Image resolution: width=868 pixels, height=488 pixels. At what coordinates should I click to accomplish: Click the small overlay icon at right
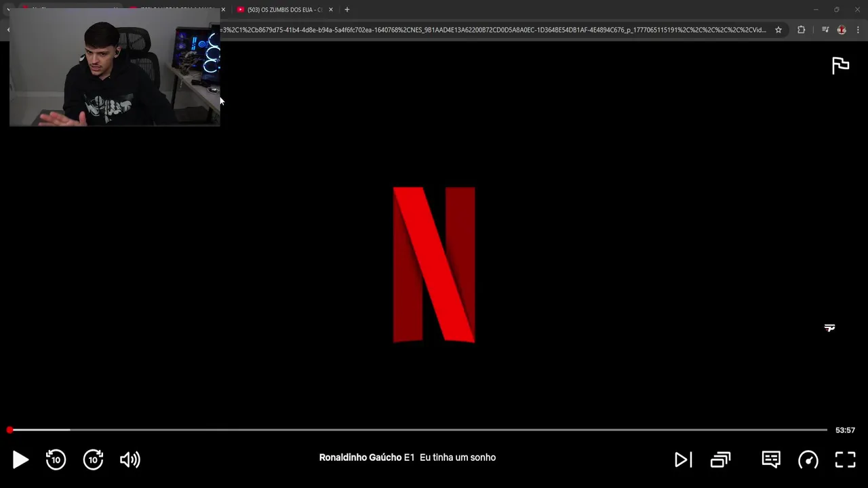pos(829,328)
